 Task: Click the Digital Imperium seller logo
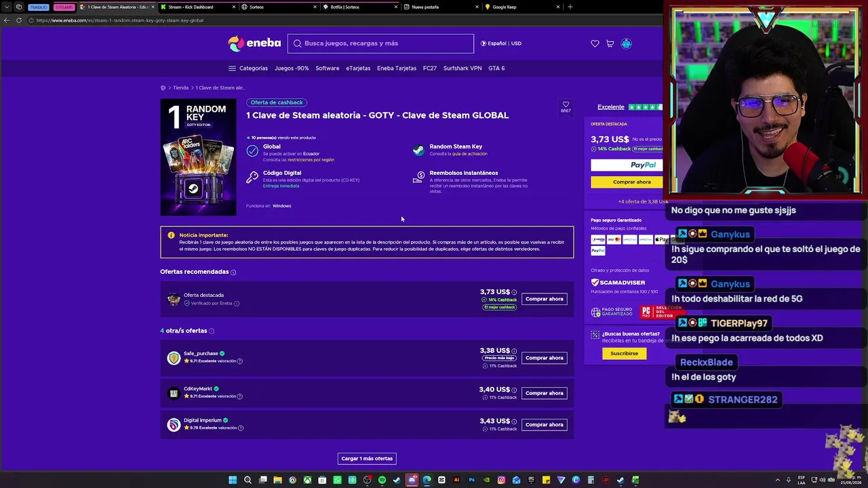pyautogui.click(x=174, y=424)
